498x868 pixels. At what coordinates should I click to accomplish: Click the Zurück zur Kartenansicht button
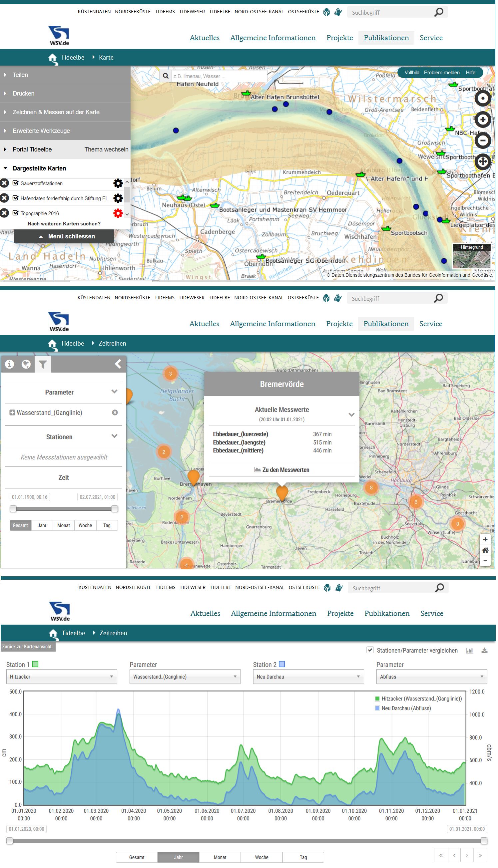27,648
